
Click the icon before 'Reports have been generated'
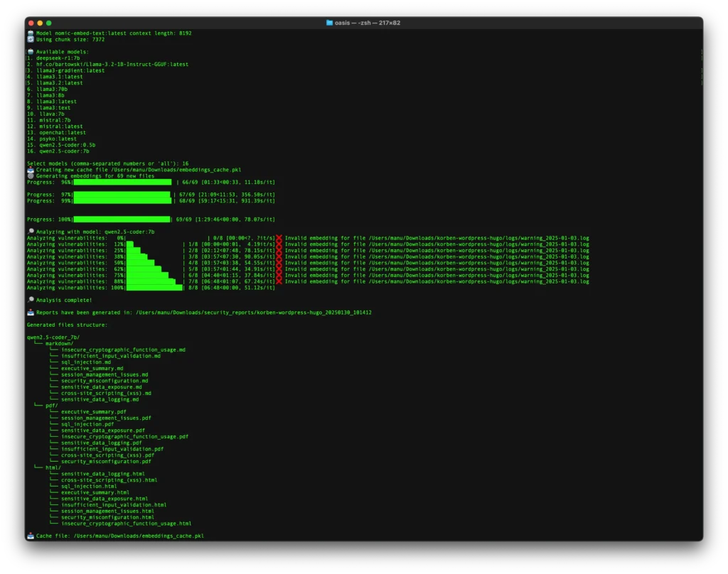click(x=31, y=313)
